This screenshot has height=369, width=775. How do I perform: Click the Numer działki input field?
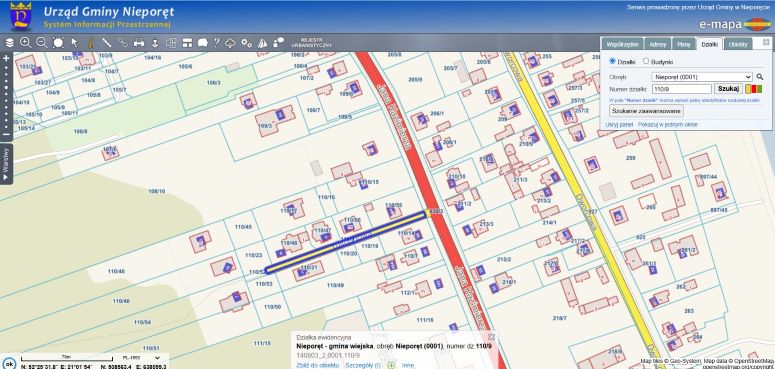682,89
